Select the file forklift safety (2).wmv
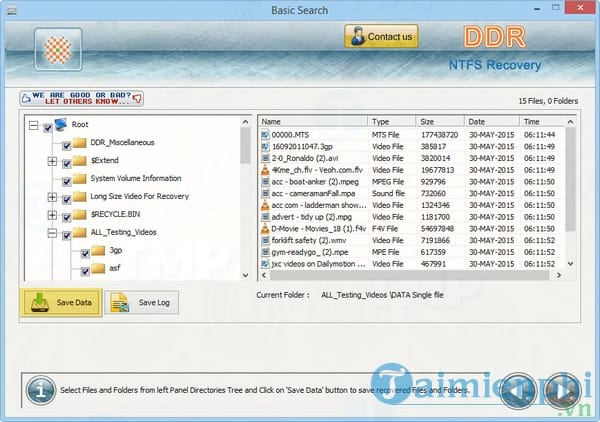 (309, 241)
